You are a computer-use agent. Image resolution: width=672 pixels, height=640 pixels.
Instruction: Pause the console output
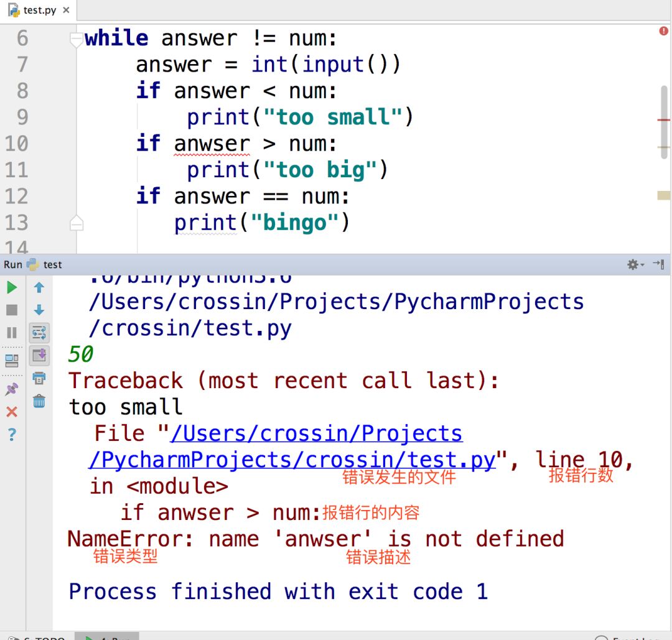12,333
